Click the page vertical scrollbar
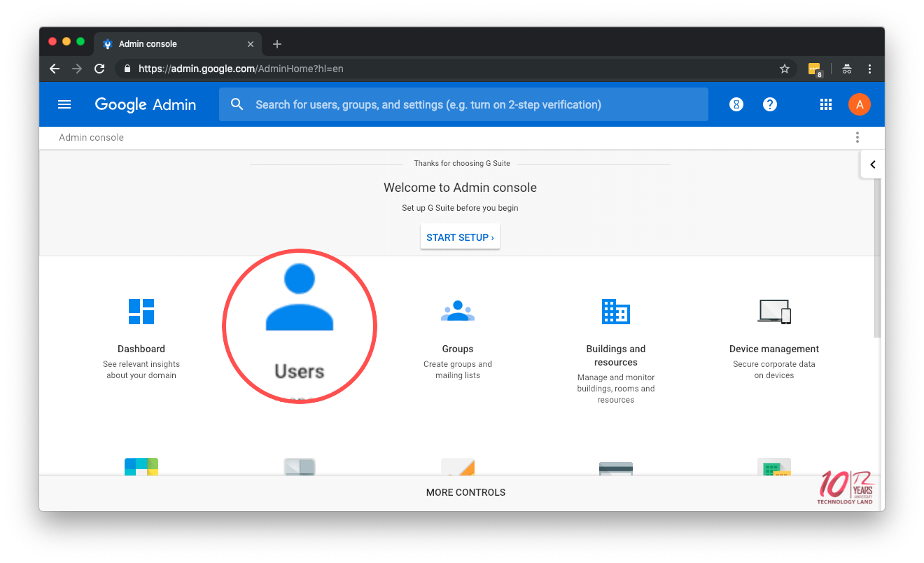The height and width of the screenshot is (563, 924). 878,258
